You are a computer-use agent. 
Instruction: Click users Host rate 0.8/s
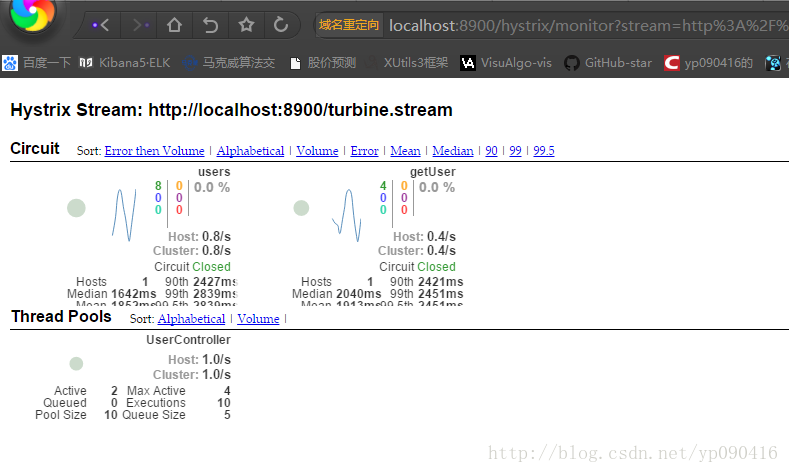[216, 236]
